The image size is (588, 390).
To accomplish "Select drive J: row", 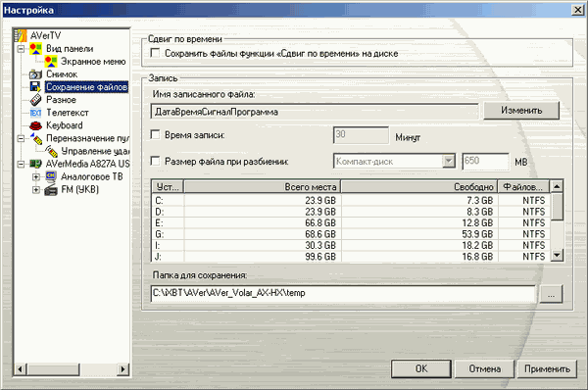I will click(351, 257).
